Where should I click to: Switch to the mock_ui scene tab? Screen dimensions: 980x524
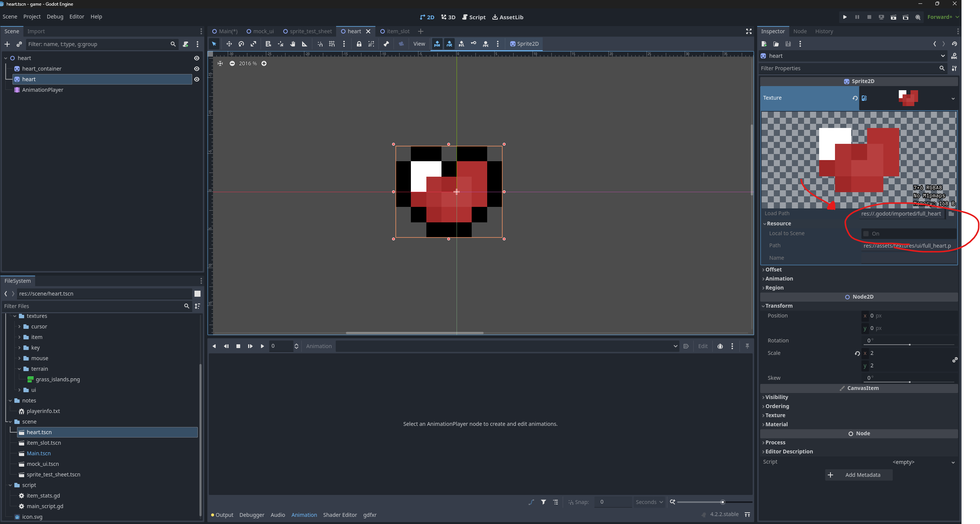(260, 31)
